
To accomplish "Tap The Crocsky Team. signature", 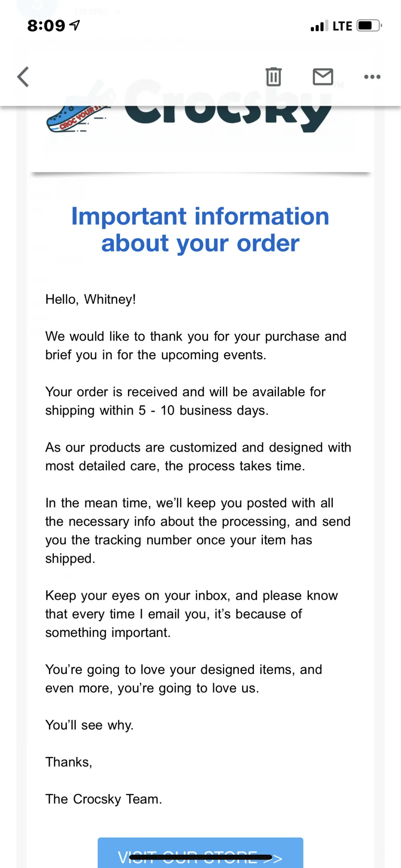I will [x=103, y=799].
